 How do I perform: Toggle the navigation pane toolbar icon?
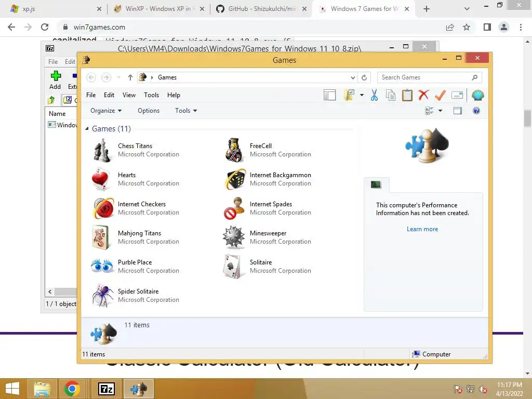click(329, 96)
